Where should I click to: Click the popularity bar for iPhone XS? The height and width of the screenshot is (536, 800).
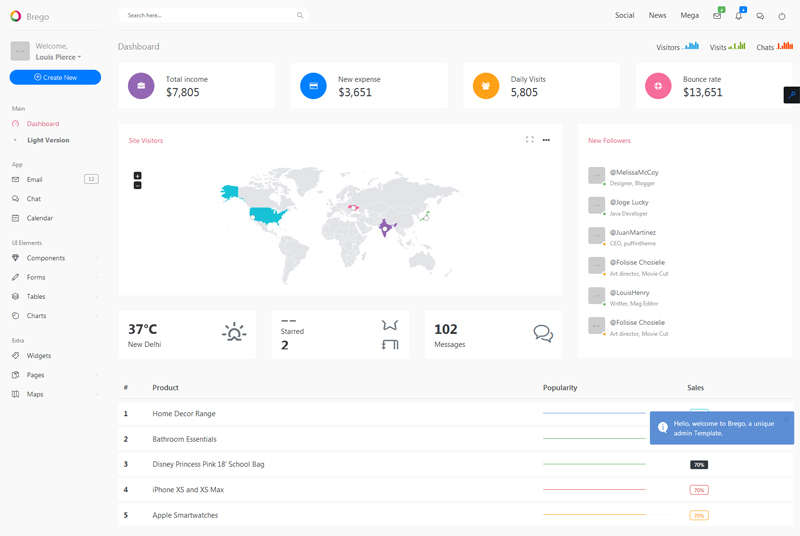594,490
